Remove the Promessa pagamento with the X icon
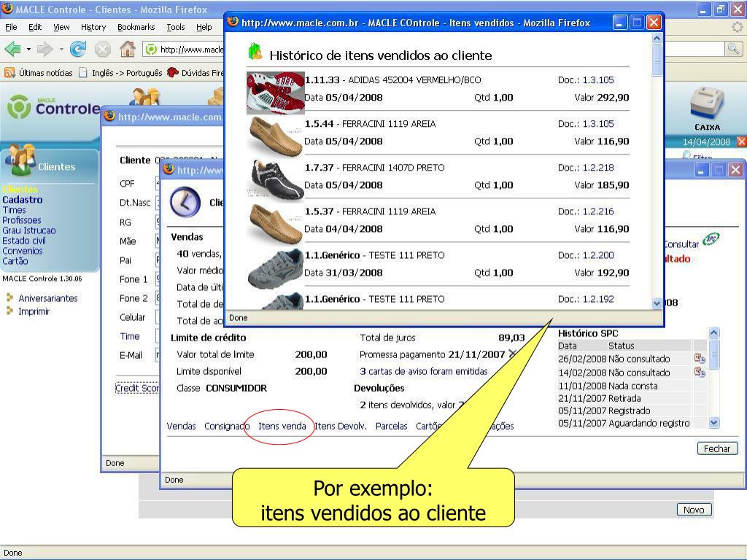 point(513,354)
